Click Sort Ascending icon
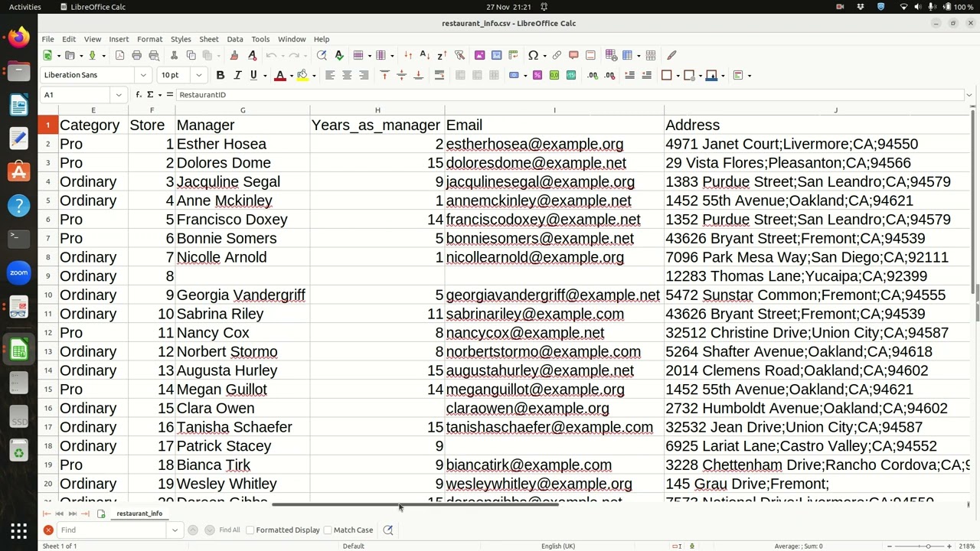Viewport: 980px width, 551px height. (x=425, y=55)
